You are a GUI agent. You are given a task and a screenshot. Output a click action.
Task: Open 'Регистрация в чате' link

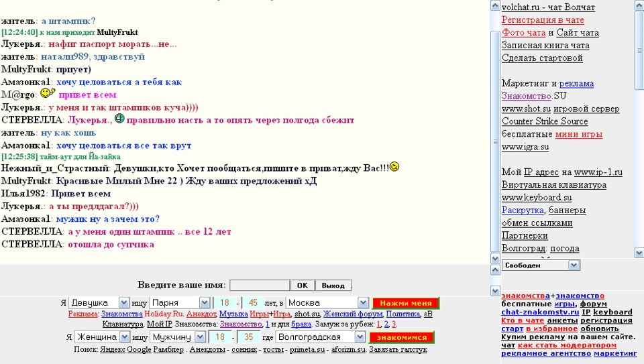(x=543, y=20)
